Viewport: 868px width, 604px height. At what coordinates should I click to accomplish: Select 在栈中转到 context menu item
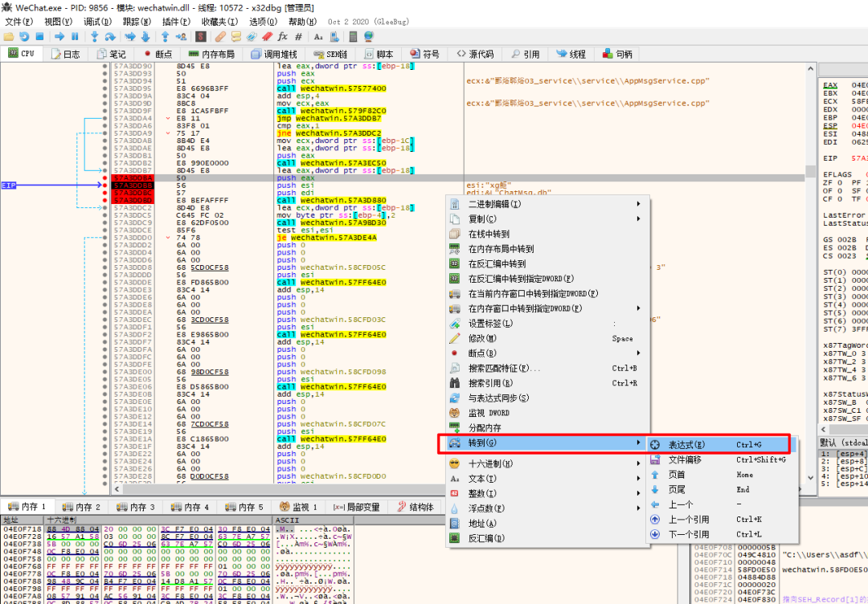(x=547, y=234)
